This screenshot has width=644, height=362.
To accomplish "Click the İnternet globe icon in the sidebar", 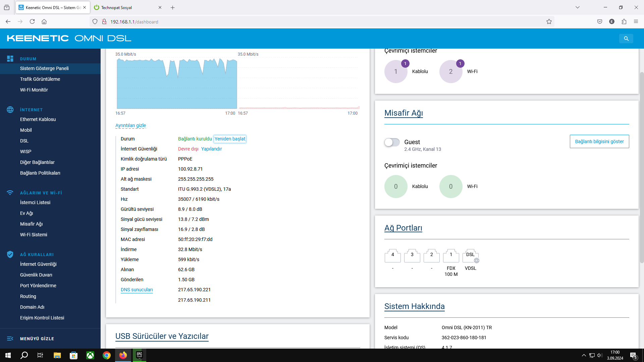I will (10, 110).
